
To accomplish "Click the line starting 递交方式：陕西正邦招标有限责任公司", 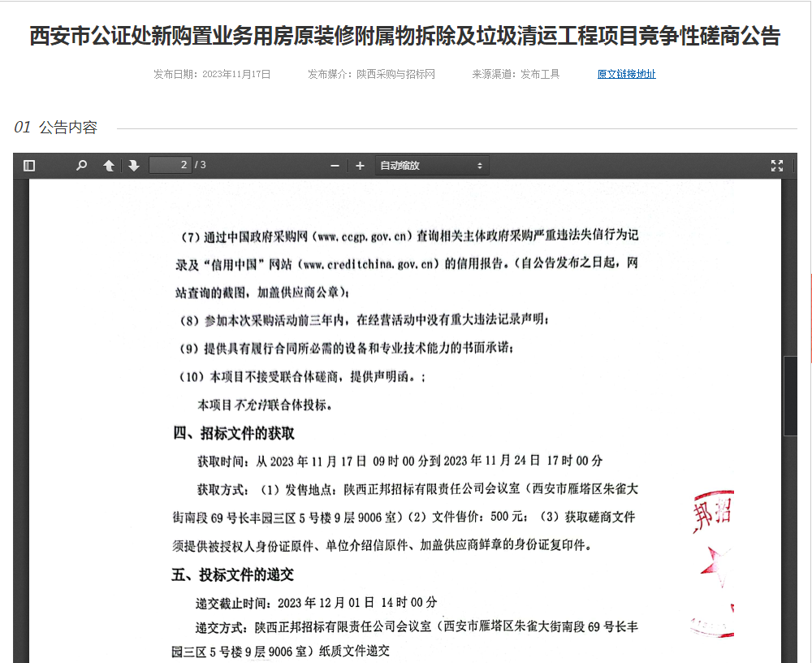I will pyautogui.click(x=417, y=626).
